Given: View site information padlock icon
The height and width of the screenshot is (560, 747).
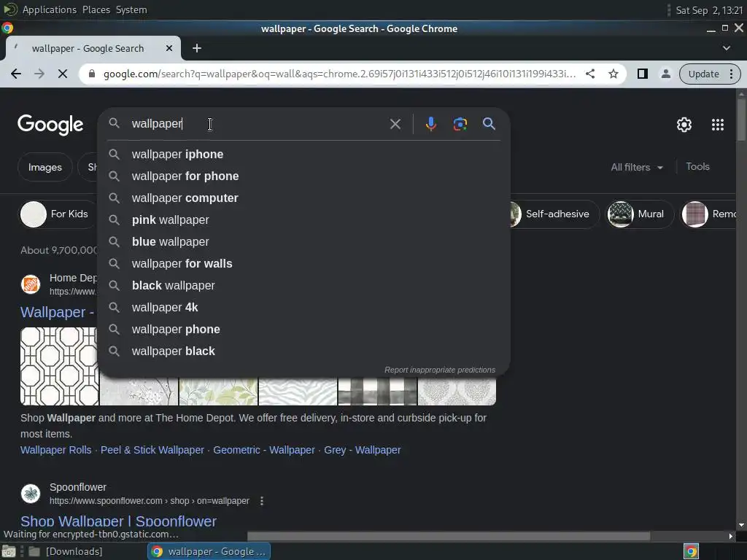Looking at the screenshot, I should (x=92, y=74).
